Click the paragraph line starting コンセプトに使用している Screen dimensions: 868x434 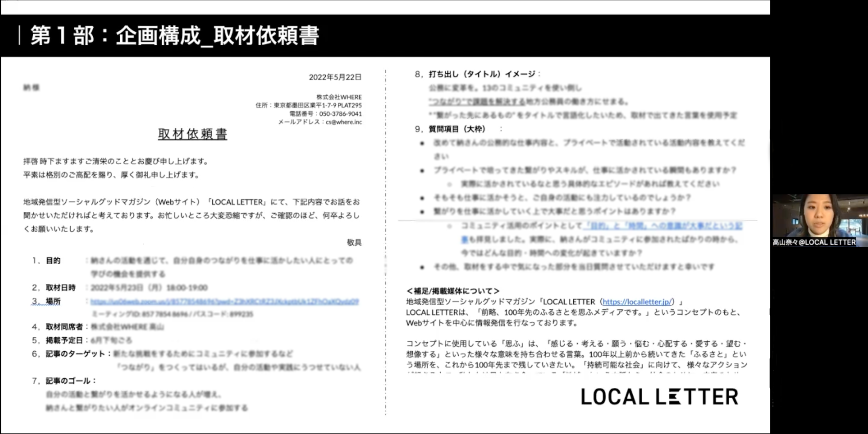pos(577,343)
